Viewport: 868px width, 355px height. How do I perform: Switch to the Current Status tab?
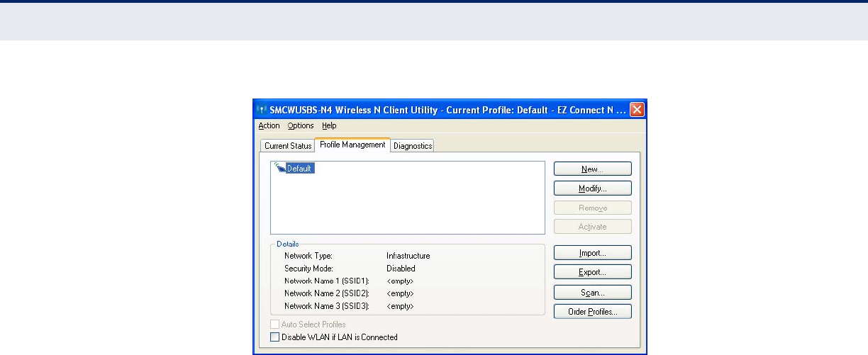point(288,146)
